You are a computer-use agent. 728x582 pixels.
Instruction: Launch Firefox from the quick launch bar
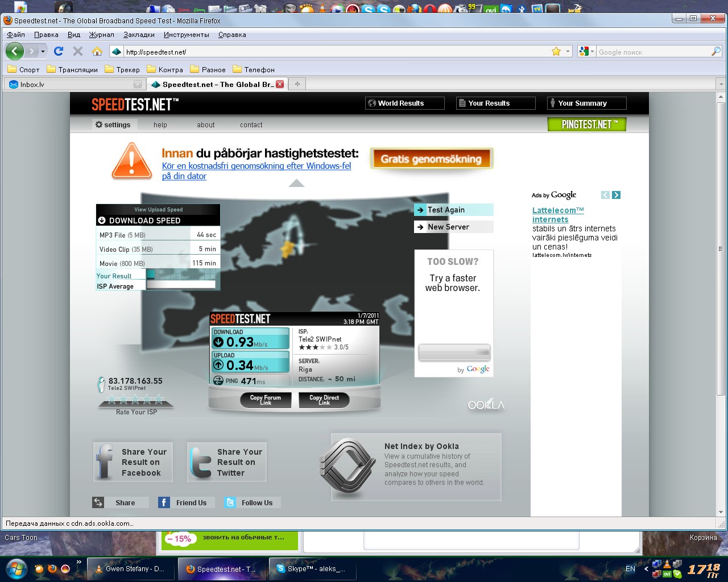pyautogui.click(x=52, y=568)
